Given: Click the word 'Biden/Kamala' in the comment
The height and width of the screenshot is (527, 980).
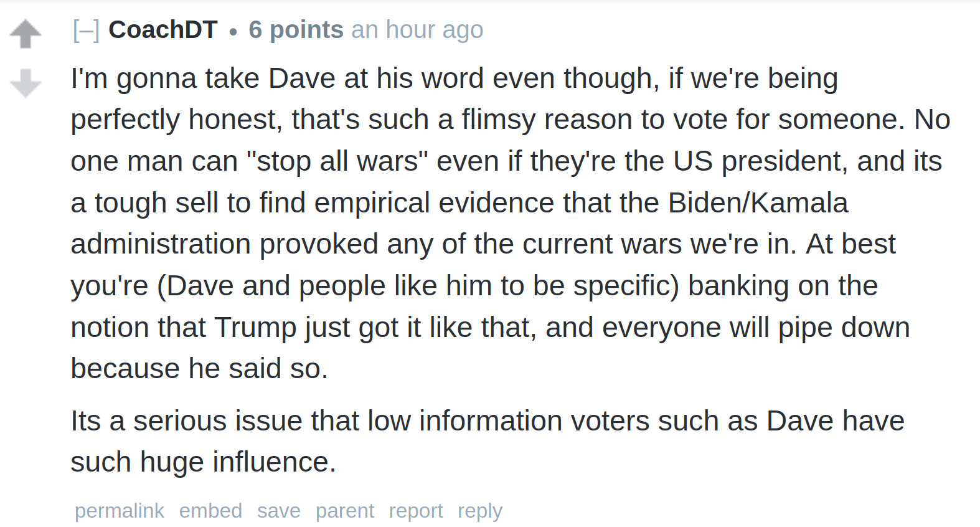Looking at the screenshot, I should 758,202.
